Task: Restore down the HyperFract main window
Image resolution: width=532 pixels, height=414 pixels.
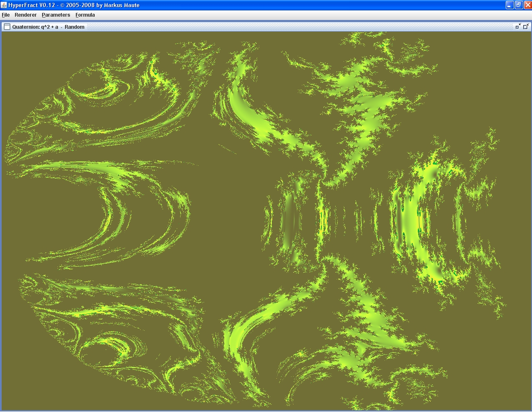Action: 519,5
